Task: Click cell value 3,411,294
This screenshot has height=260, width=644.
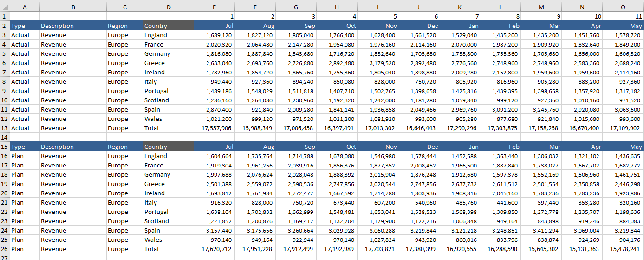Action: pos(541,231)
